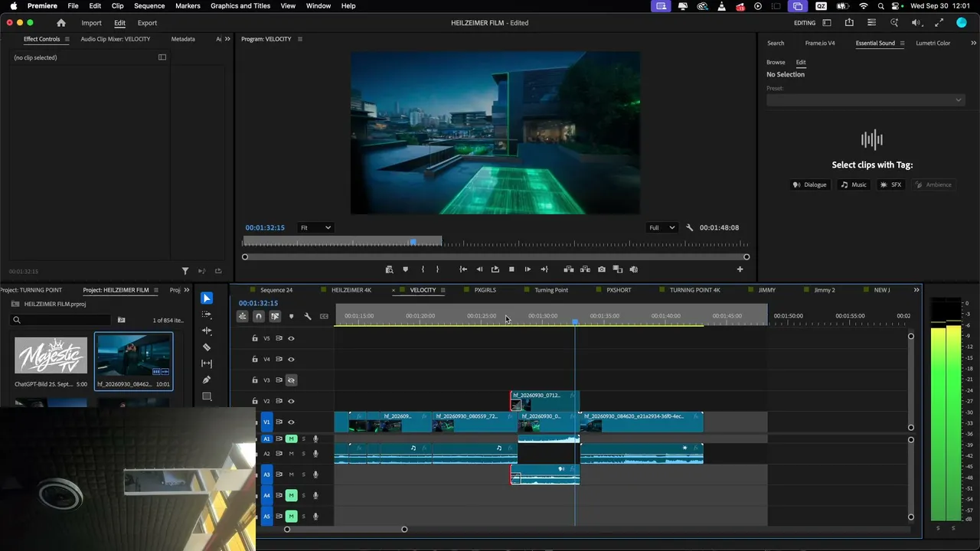Click the Home icon in header bar
Image resolution: width=980 pixels, height=551 pixels.
pyautogui.click(x=61, y=23)
